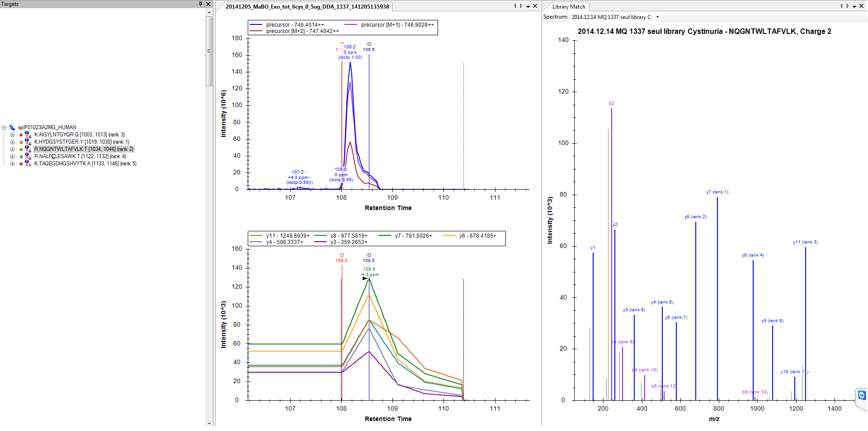
Task: Click the peptide icon next to K.HYDGSYSTFGER.Y
Action: [28, 142]
